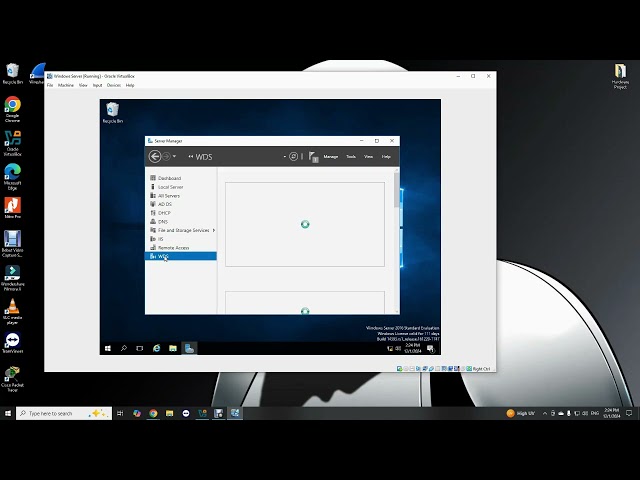Image resolution: width=640 pixels, height=480 pixels.
Task: Open the VirtualBox Devices menu
Action: [x=114, y=85]
